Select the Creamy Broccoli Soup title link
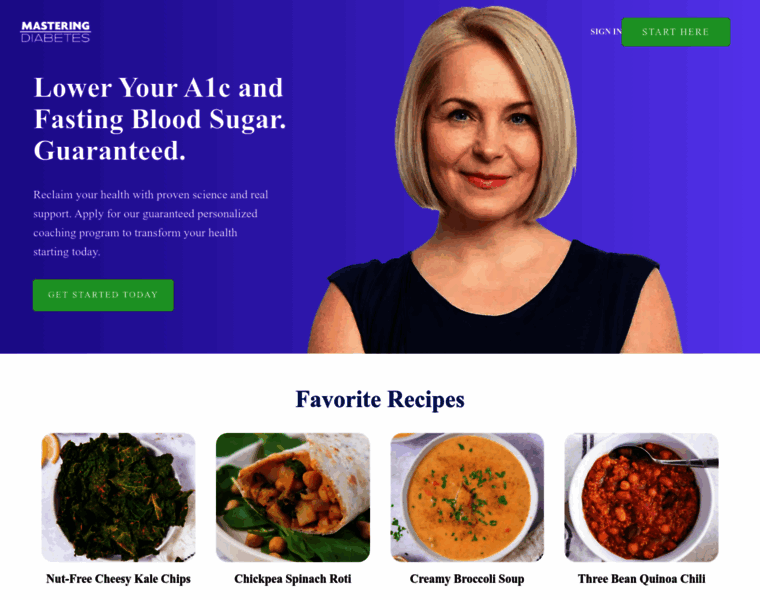 pos(467,579)
